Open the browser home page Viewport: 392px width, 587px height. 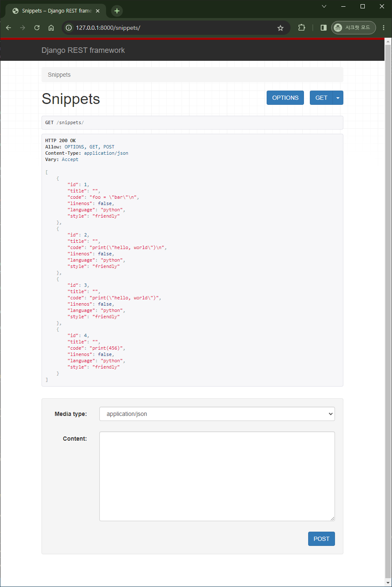click(x=51, y=28)
